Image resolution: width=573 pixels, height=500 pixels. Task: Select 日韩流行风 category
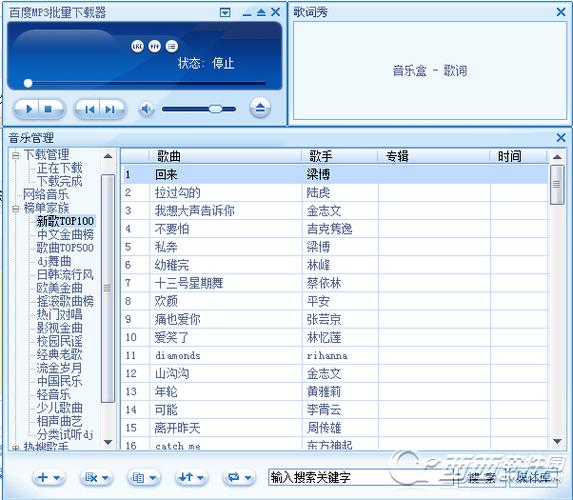pos(65,274)
